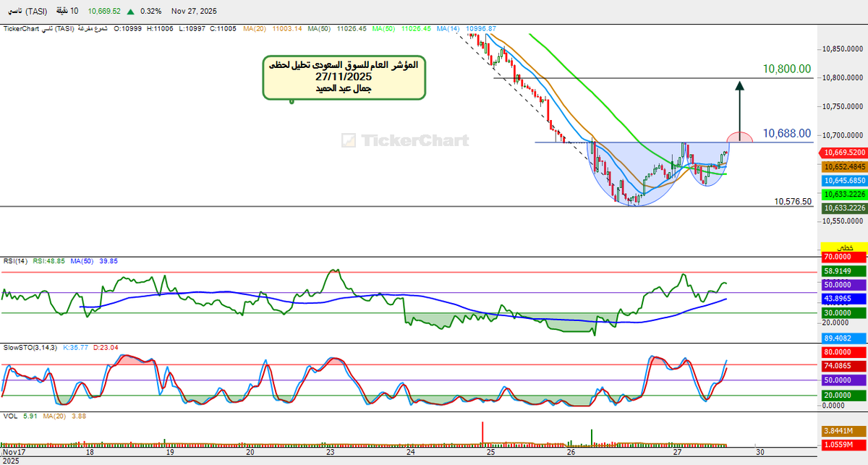
Task: Click the orange 10,652.4845 price tag
Action: click(843, 166)
